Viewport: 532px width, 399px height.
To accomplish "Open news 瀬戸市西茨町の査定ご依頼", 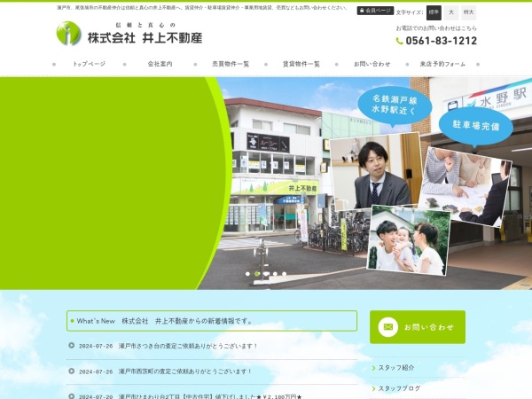I will [x=185, y=372].
